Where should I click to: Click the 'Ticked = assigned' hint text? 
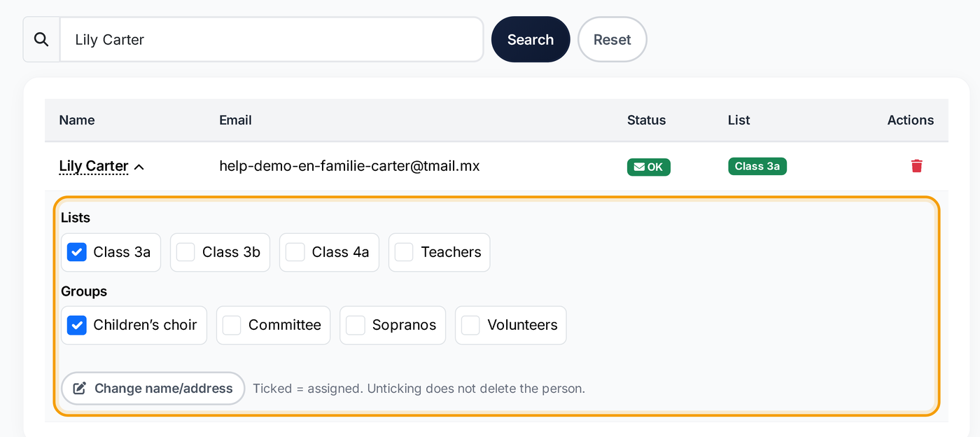419,388
